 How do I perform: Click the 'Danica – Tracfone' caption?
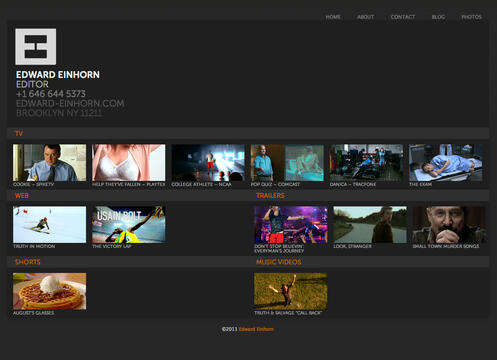pyautogui.click(x=353, y=184)
